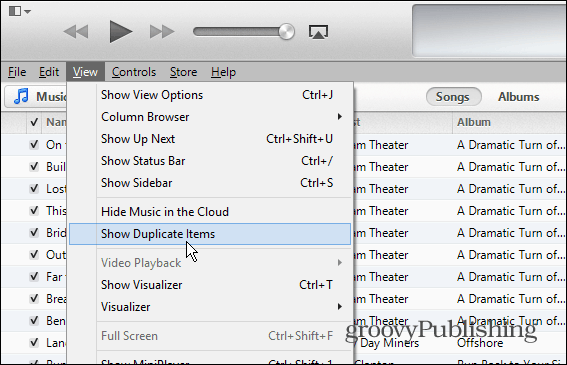Choose Show Duplicate Items

(210, 234)
